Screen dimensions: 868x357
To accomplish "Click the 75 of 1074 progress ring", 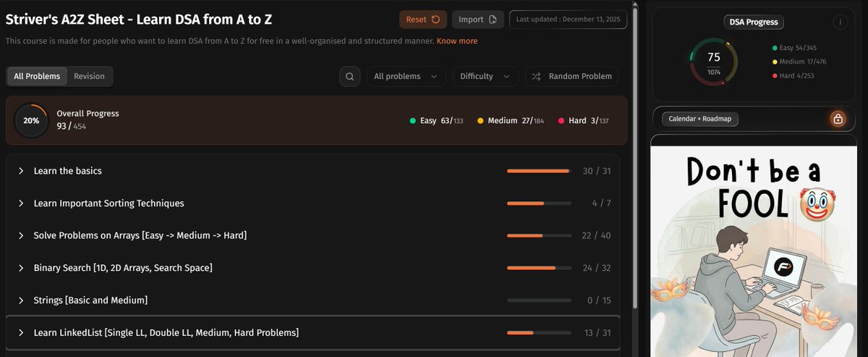I will [713, 62].
